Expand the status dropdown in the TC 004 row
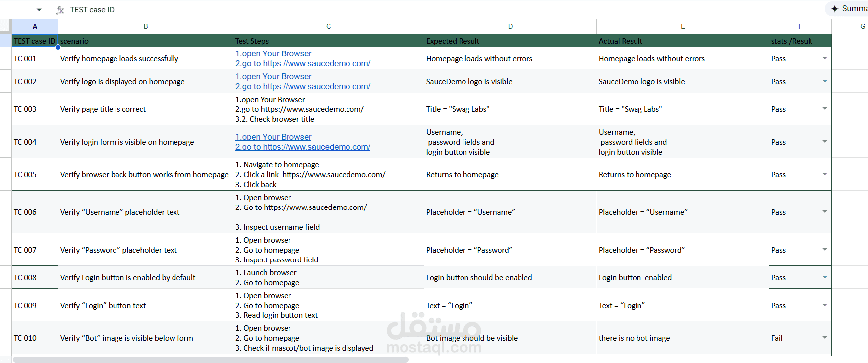This screenshot has width=868, height=363. coord(825,142)
